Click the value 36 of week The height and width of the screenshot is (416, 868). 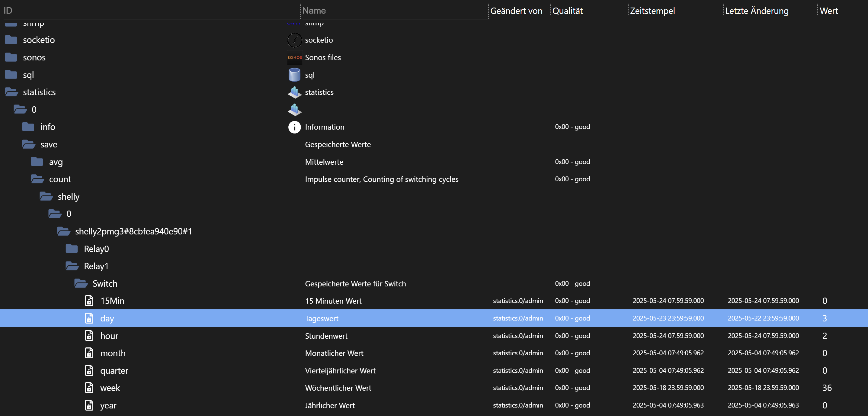coord(827,388)
